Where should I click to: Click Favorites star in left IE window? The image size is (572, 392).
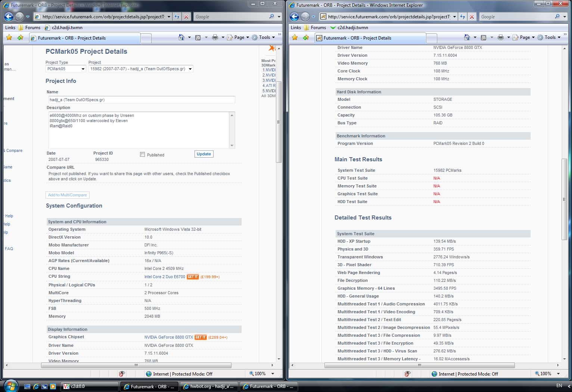(x=9, y=37)
